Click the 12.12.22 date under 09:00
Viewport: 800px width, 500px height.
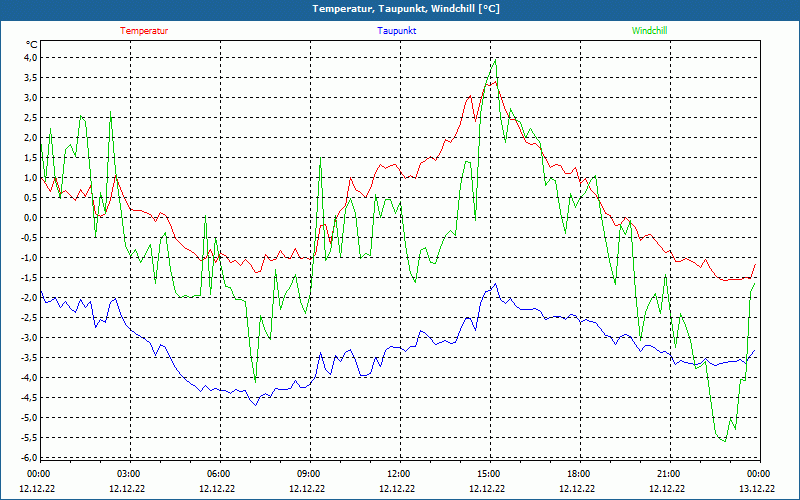[x=307, y=488]
